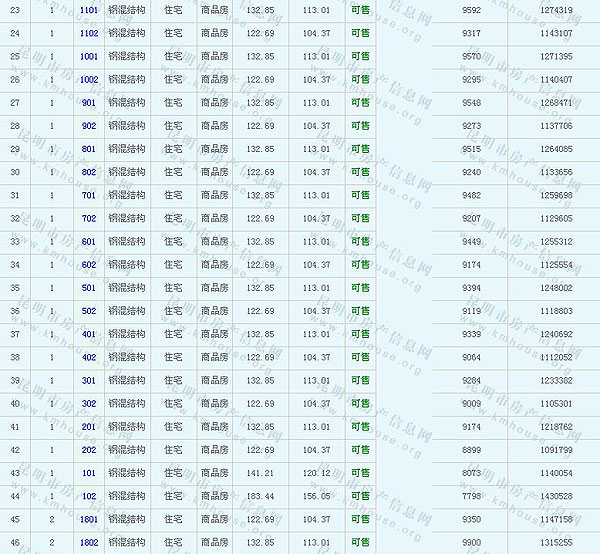
Task: Click room 1802 link
Action: point(89,543)
